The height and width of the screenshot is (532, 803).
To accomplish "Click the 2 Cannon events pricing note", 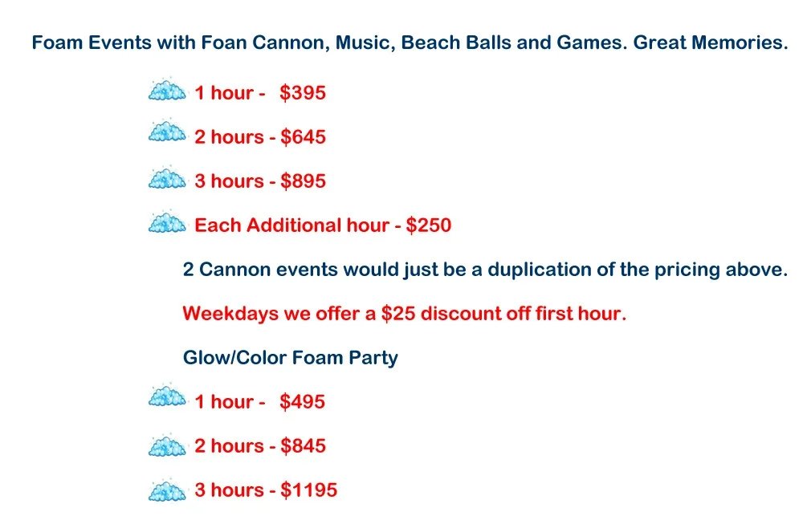I will (x=485, y=270).
